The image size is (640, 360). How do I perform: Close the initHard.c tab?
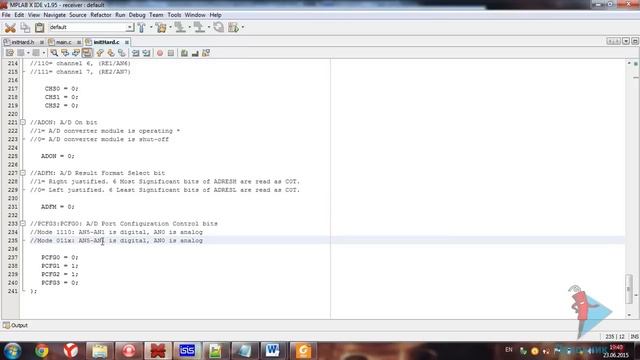pyautogui.click(x=127, y=42)
